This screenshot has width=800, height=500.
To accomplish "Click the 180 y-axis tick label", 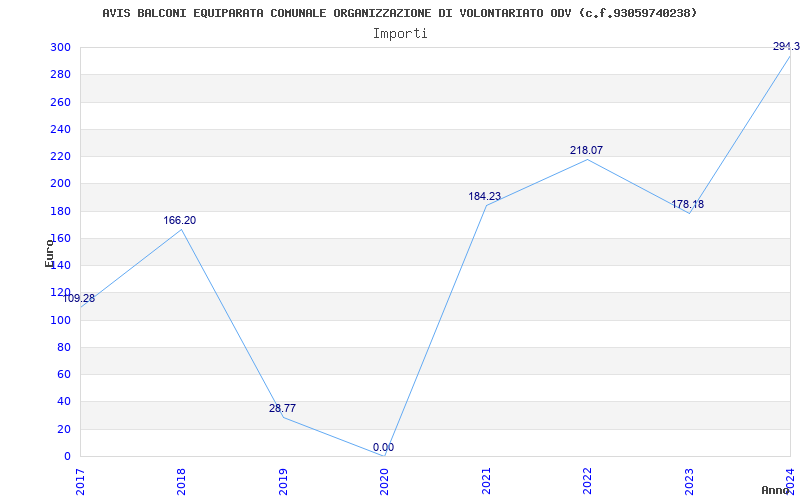I will tap(60, 211).
